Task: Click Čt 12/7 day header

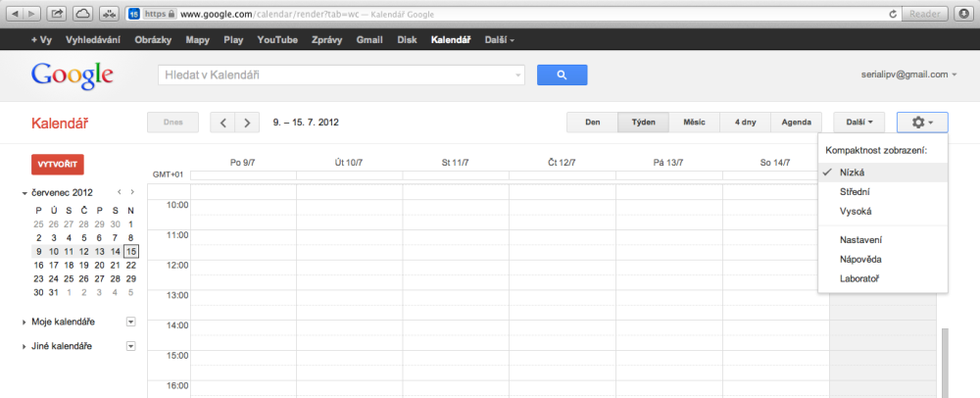Action: [x=562, y=163]
